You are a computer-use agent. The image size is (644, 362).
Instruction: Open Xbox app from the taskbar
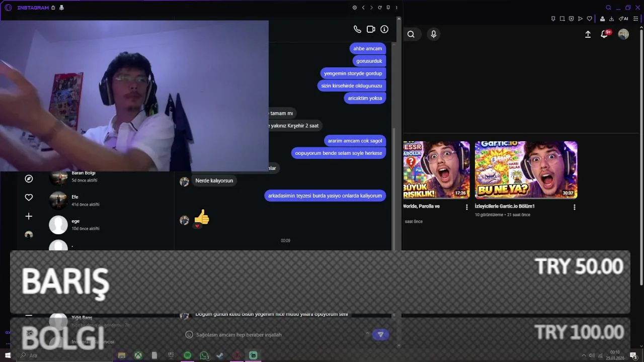click(138, 355)
